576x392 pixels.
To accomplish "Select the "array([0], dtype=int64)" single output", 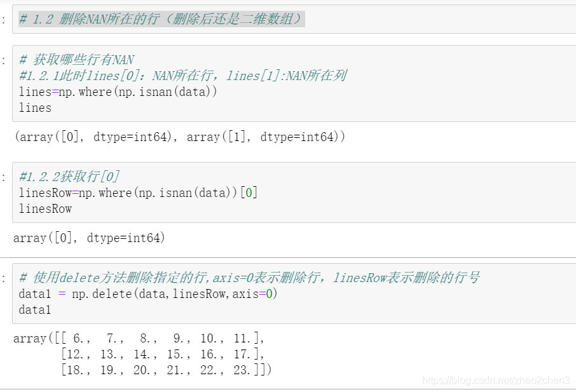I will pyautogui.click(x=89, y=238).
